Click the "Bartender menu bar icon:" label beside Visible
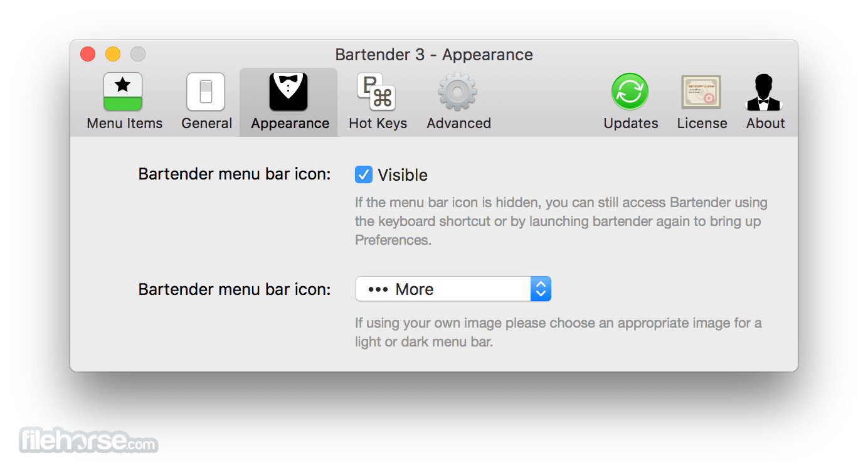 235,174
